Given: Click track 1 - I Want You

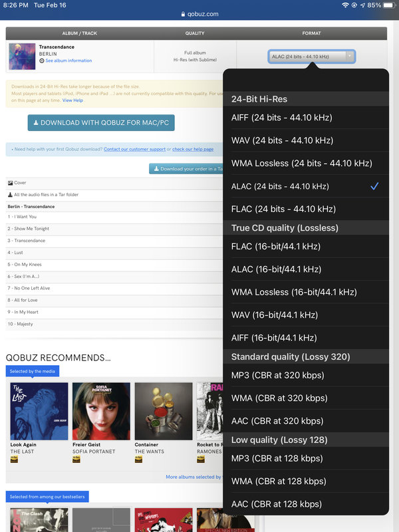Looking at the screenshot, I should (x=114, y=217).
